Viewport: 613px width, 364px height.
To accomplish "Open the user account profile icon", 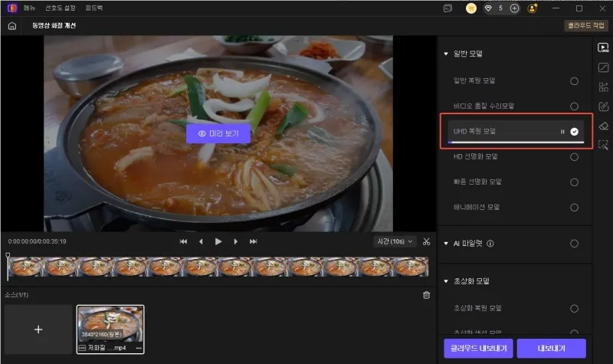I will pyautogui.click(x=533, y=8).
